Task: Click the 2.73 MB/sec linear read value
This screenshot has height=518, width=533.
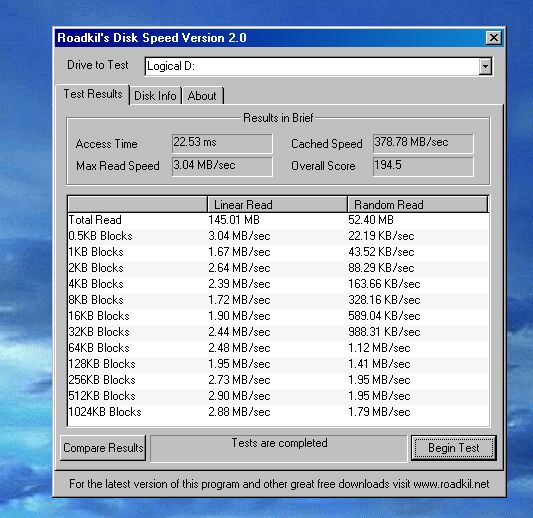Action: pyautogui.click(x=239, y=380)
